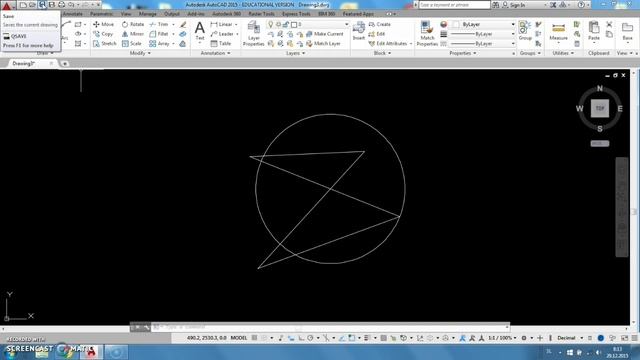Click the command line input field
The image size is (640, 360).
tap(331, 327)
